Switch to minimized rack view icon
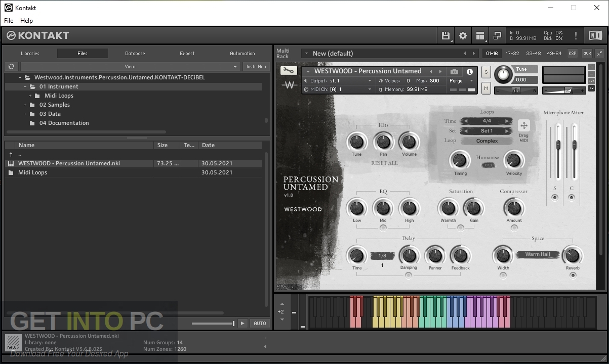The height and width of the screenshot is (364, 609). click(497, 35)
